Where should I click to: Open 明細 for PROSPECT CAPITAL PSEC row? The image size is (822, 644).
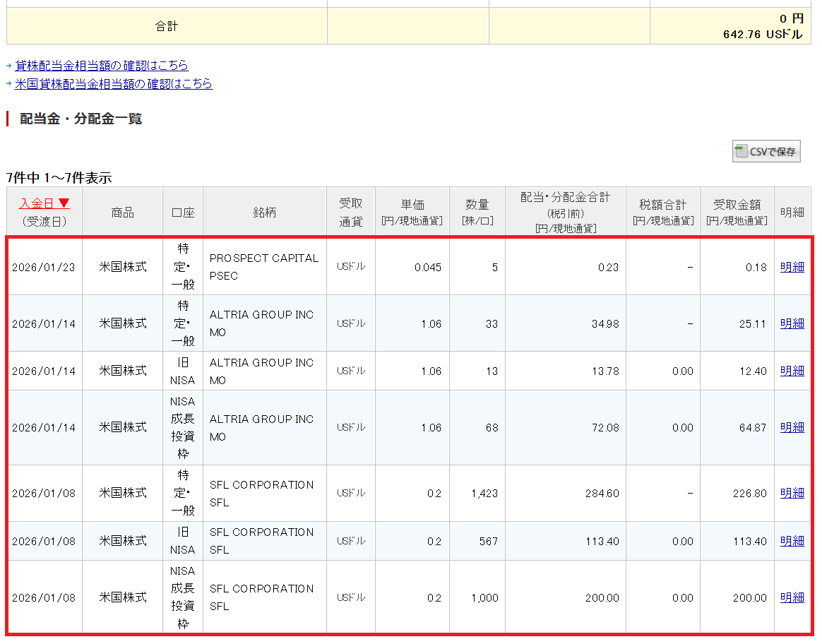(792, 267)
